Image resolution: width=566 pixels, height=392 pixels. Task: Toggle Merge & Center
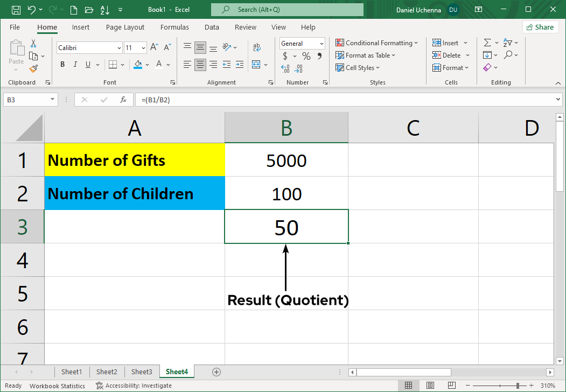pyautogui.click(x=257, y=64)
